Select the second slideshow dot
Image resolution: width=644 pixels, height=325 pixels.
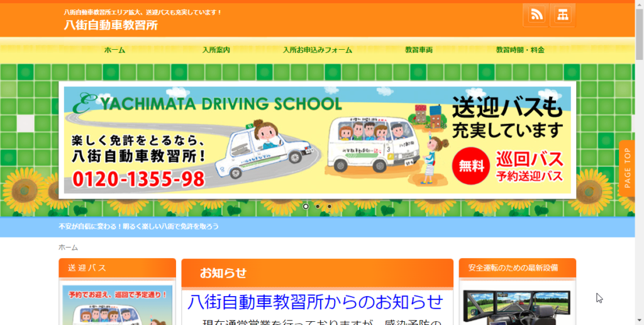tap(318, 207)
